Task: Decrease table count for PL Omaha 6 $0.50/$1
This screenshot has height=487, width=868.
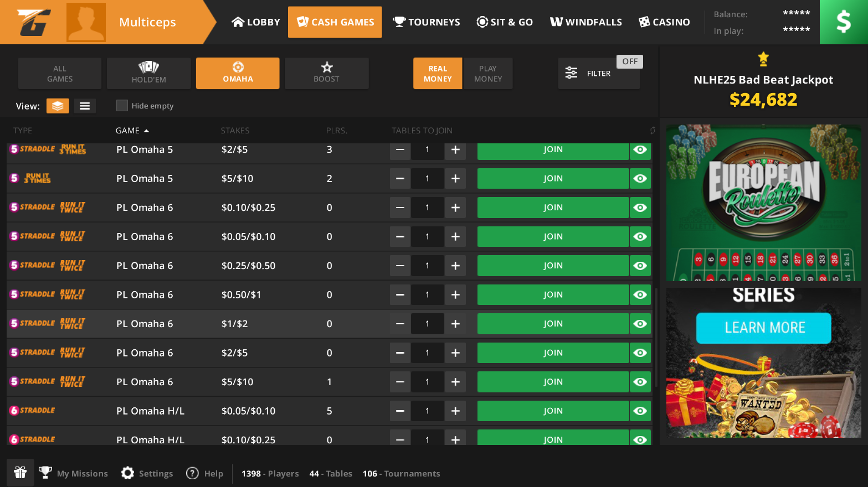Action: [x=400, y=295]
